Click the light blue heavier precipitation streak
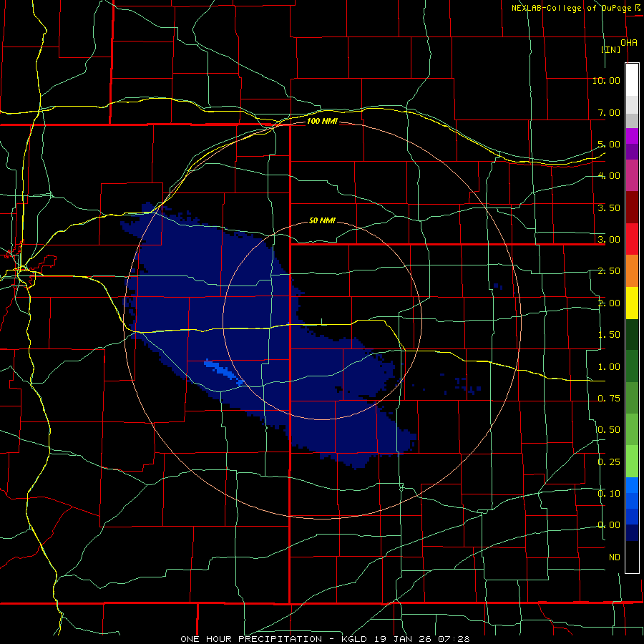This screenshot has width=644, height=644. 224,371
